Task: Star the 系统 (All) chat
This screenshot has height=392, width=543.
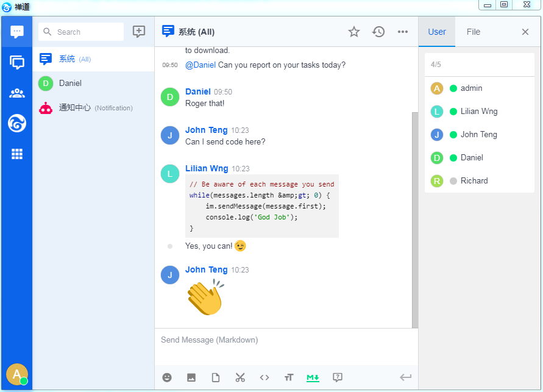Action: (354, 32)
